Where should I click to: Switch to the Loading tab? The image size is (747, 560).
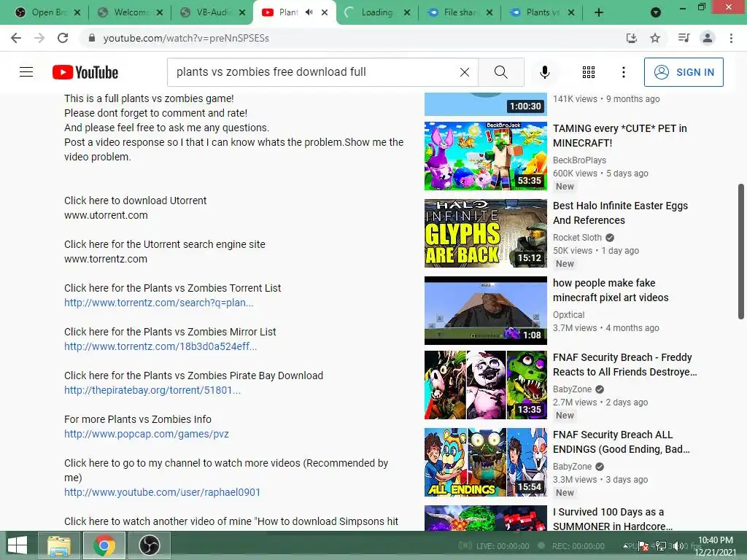click(376, 12)
